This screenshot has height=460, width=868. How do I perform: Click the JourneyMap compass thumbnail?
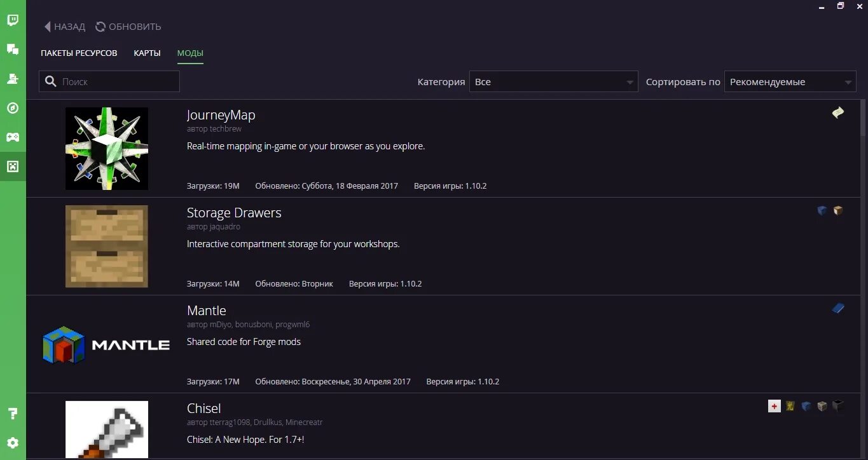coord(107,149)
